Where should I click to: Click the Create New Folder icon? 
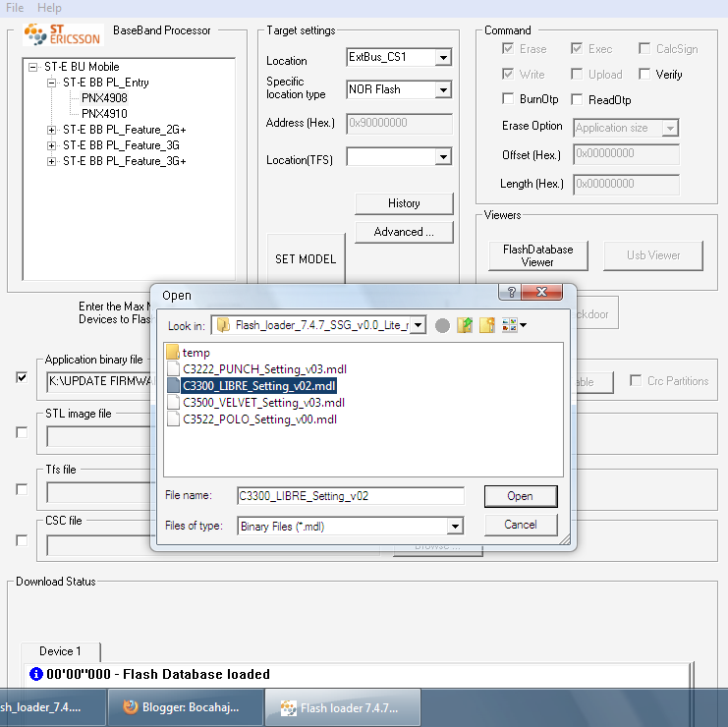point(487,325)
